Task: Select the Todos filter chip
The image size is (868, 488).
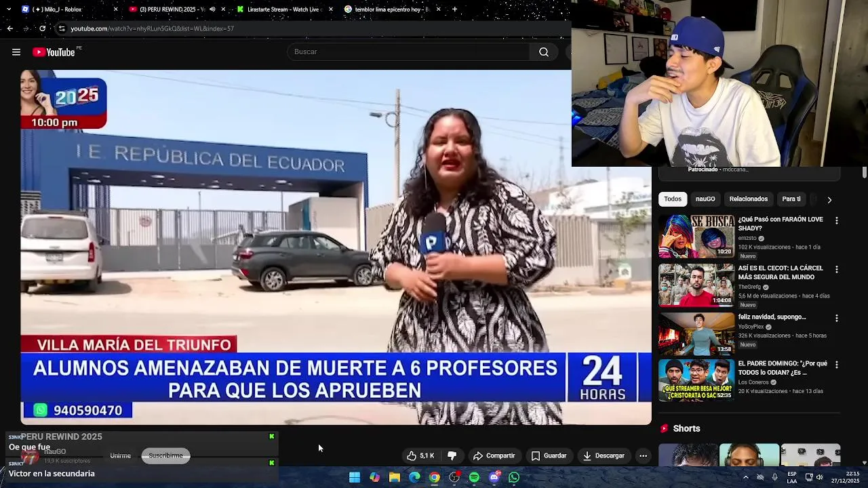Action: [x=673, y=199]
